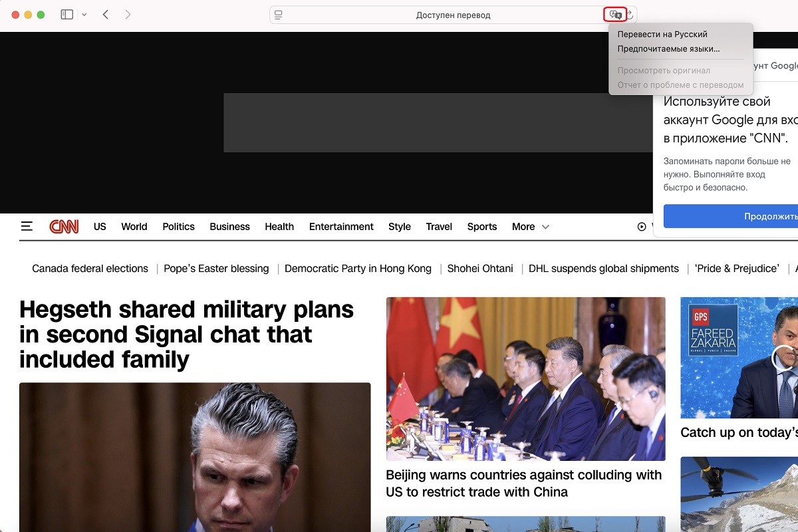Open DHL suspends global shipments topic
798x532 pixels.
[604, 269]
